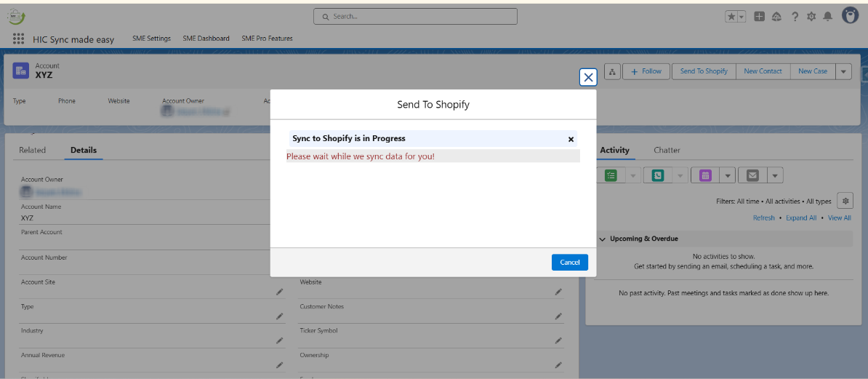Click the Global Actions plus icon
The height and width of the screenshot is (379, 868).
pos(759,16)
